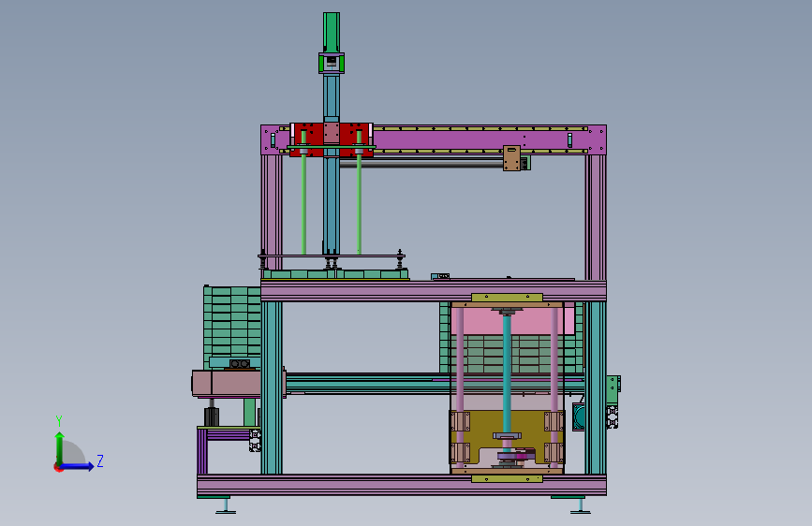Click the Z axis label letter
This screenshot has width=812, height=526.
point(100,460)
